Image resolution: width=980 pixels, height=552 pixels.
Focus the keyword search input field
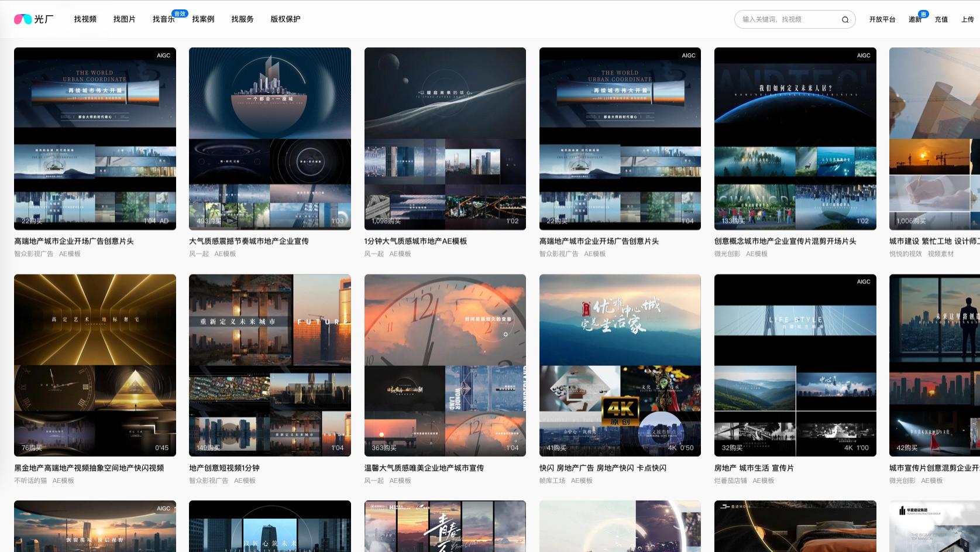[x=788, y=19]
